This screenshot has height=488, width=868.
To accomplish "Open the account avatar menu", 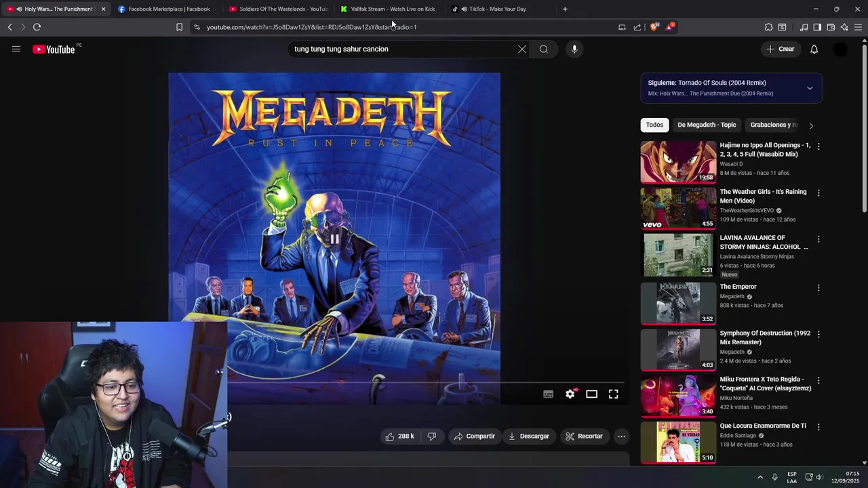I will (840, 49).
